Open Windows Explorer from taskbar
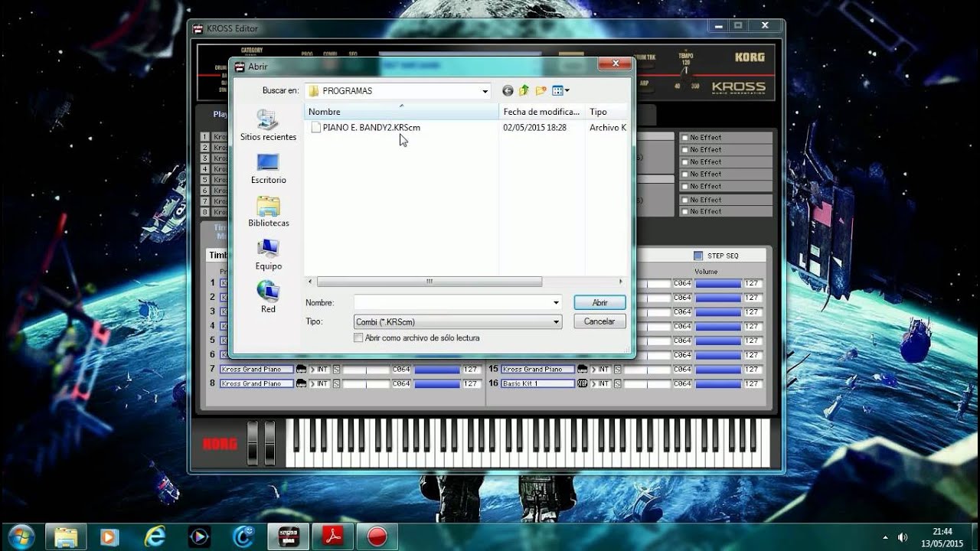The width and height of the screenshot is (980, 551). 66,536
